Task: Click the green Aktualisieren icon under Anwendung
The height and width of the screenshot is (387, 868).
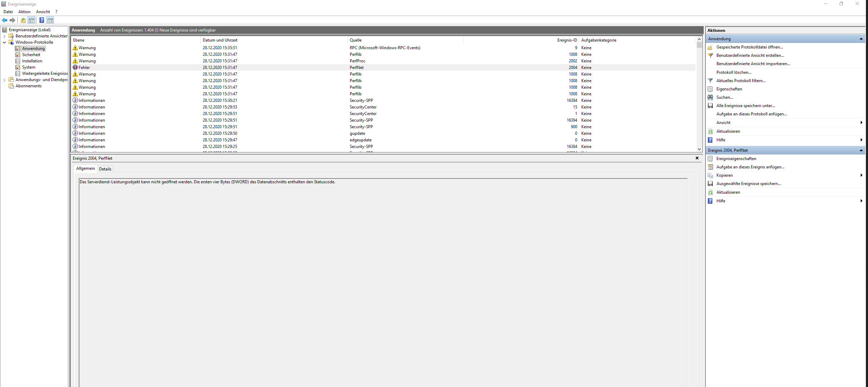Action: (710, 131)
